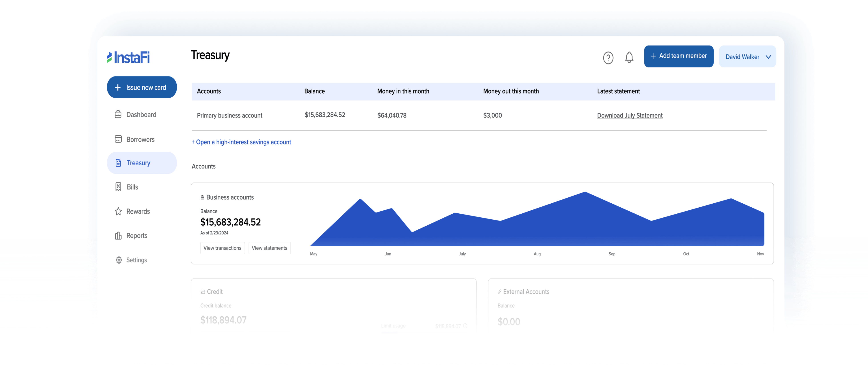Open a high-interest savings account link
The width and height of the screenshot is (868, 373).
tap(241, 142)
